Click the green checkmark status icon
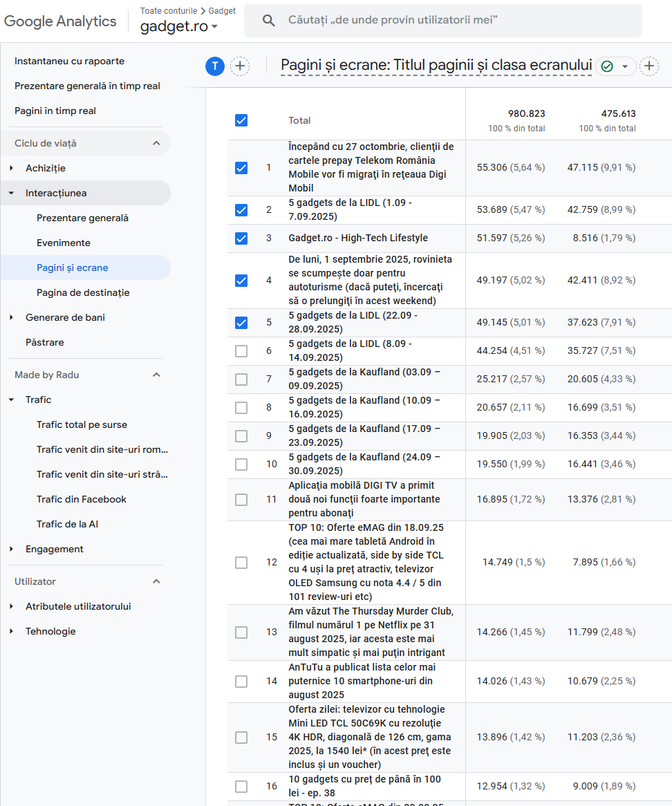This screenshot has width=672, height=806. 607,66
